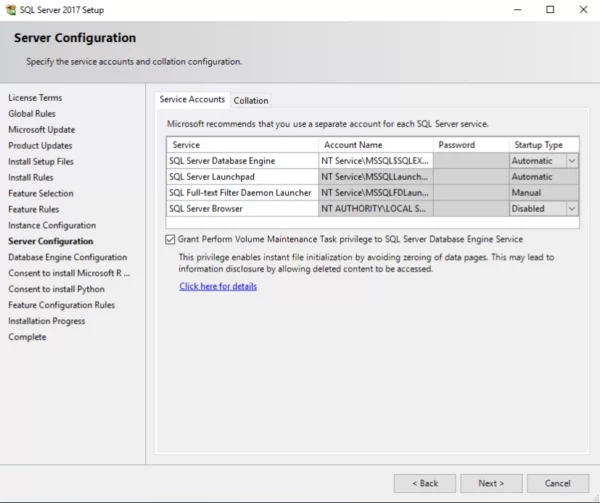This screenshot has height=503, width=600.
Task: Click Account Name for SQL Server Database Engine
Action: click(x=375, y=161)
